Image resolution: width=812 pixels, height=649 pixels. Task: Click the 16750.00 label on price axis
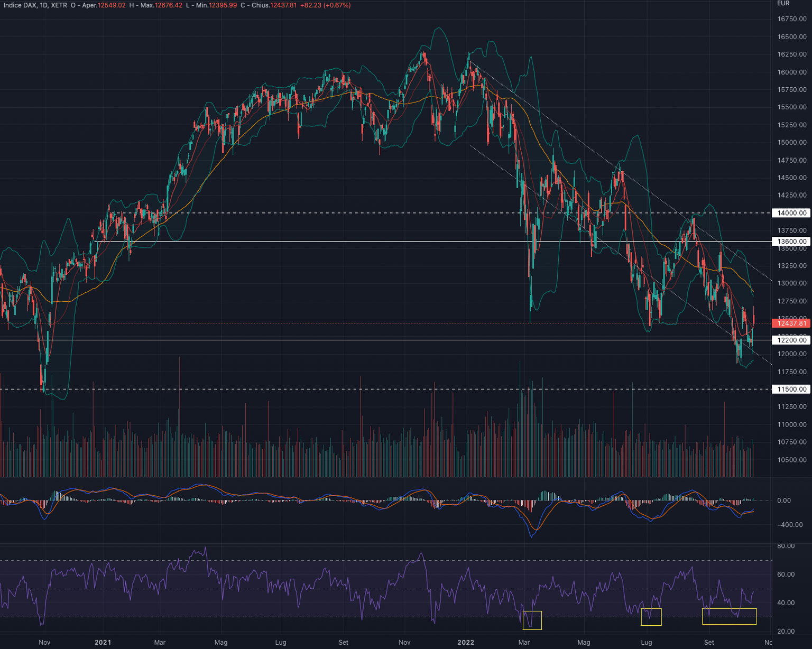pyautogui.click(x=791, y=19)
